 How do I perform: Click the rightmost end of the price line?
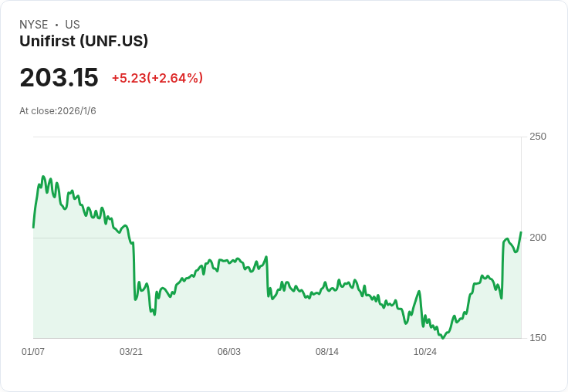pyautogui.click(x=521, y=232)
